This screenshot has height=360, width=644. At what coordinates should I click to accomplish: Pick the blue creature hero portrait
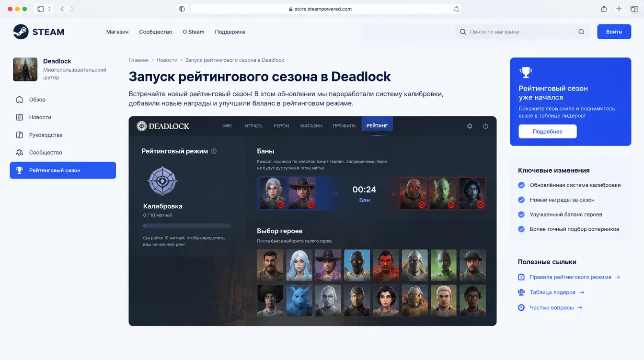coord(299,301)
